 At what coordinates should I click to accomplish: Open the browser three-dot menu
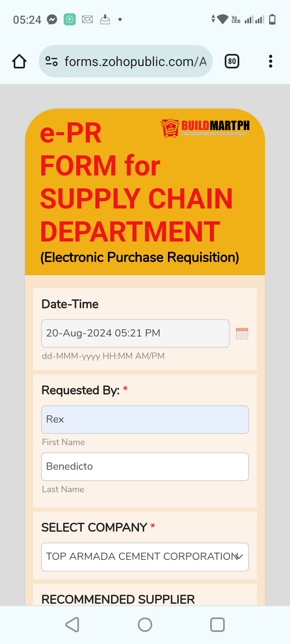tap(270, 62)
